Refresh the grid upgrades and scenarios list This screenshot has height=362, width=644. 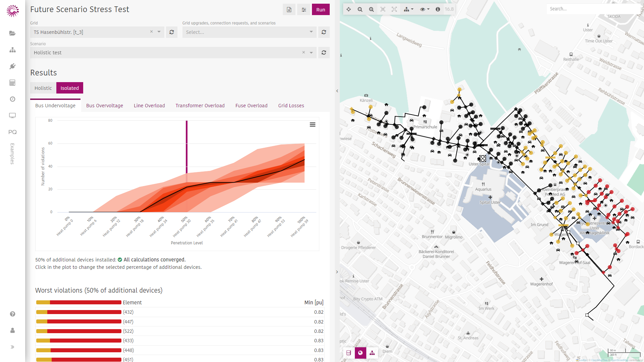tap(324, 32)
